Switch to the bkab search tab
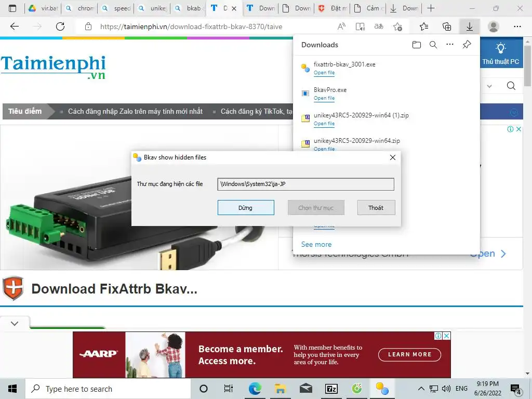532x399 pixels. [189, 8]
